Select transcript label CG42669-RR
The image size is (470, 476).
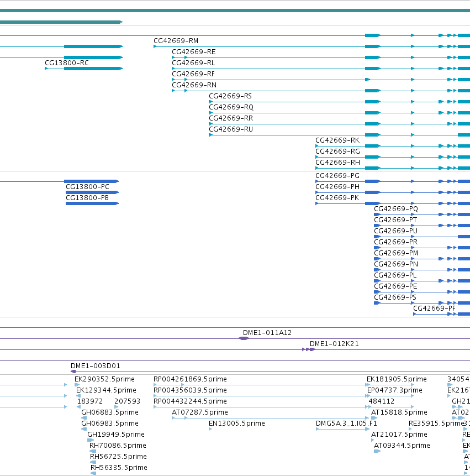click(x=231, y=118)
